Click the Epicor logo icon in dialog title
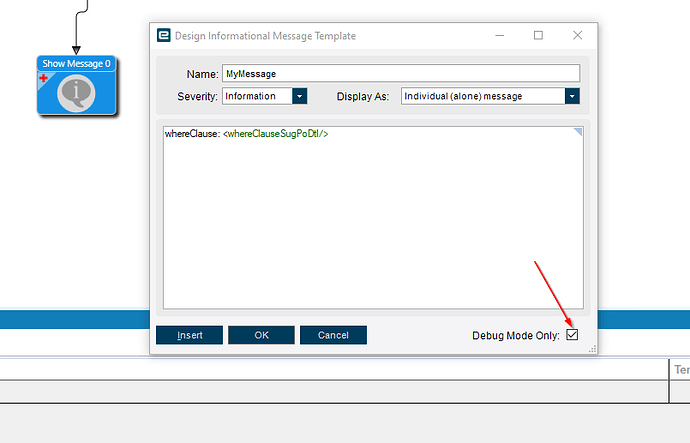 coord(164,35)
